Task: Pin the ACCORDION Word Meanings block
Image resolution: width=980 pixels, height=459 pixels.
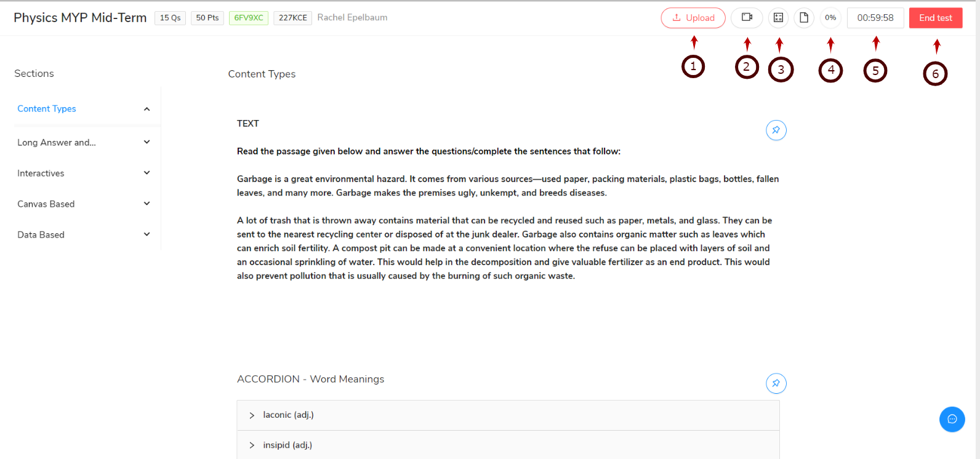Action: [x=776, y=383]
